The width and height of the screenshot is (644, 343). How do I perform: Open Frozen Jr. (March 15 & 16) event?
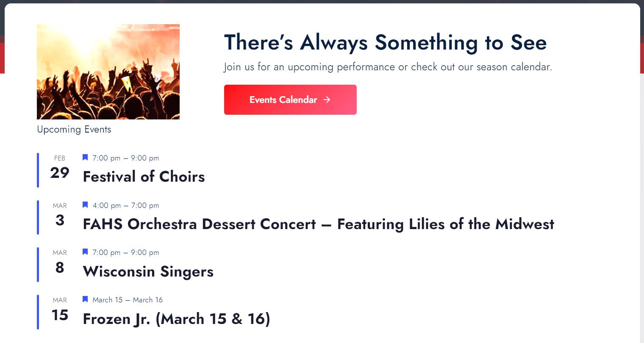click(176, 319)
